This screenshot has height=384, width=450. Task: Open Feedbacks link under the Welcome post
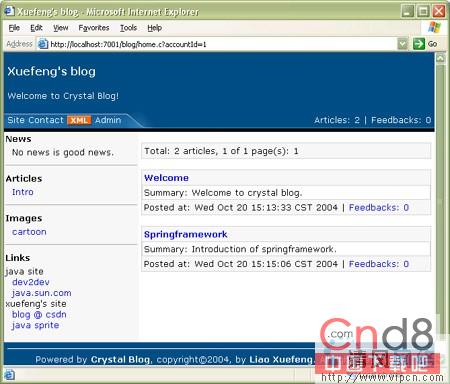click(379, 207)
